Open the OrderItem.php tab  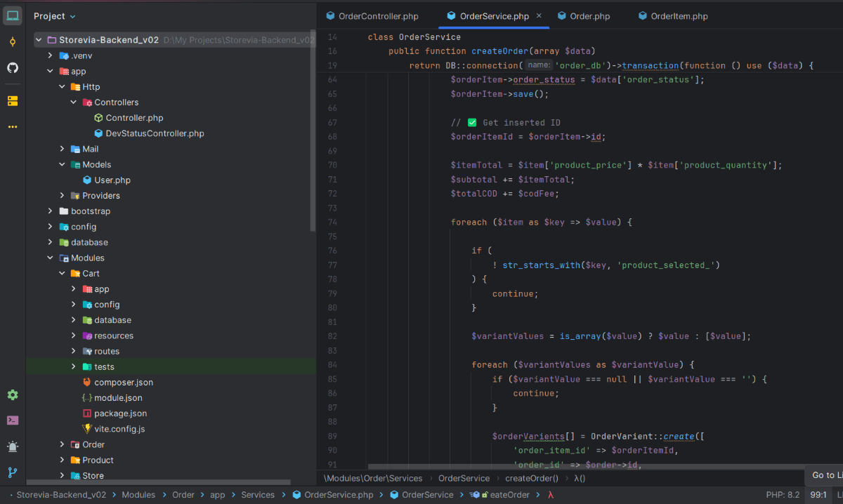tap(673, 16)
